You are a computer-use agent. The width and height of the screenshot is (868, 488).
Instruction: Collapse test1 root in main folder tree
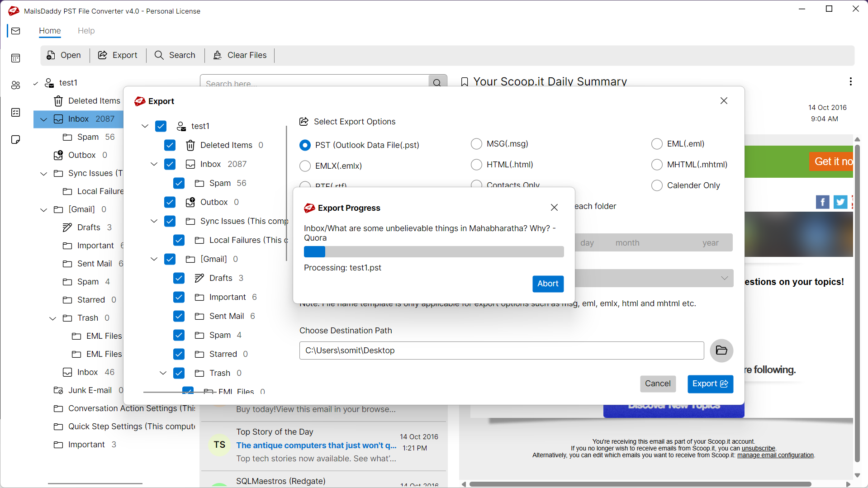tap(36, 83)
